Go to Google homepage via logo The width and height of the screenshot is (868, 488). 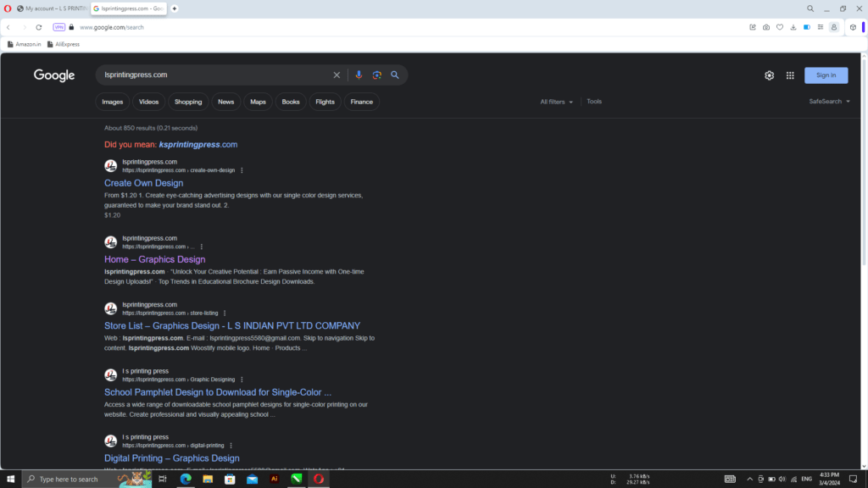(54, 75)
